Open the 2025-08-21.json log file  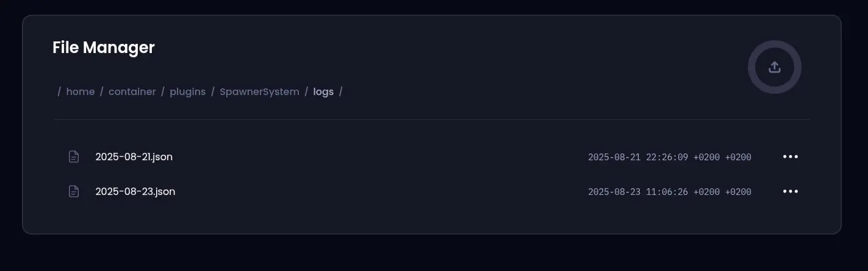pos(134,157)
